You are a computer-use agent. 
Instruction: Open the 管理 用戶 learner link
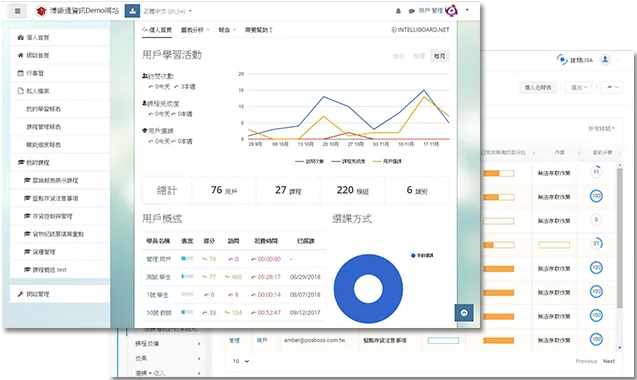coord(159,259)
